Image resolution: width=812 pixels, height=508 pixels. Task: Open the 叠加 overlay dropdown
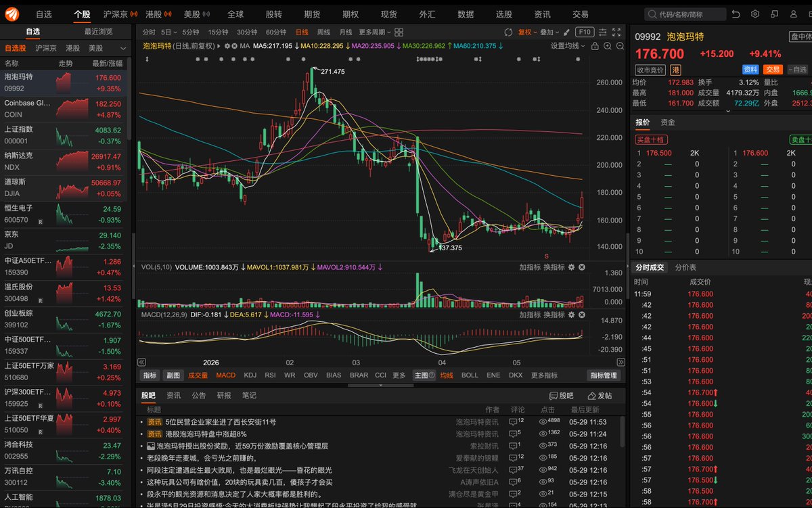click(549, 32)
